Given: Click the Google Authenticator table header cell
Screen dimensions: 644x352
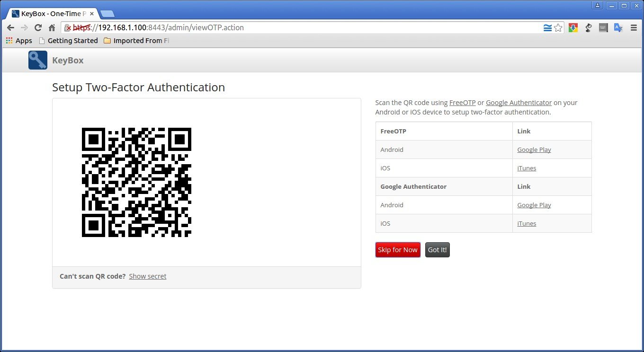Looking at the screenshot, I should 444,186.
